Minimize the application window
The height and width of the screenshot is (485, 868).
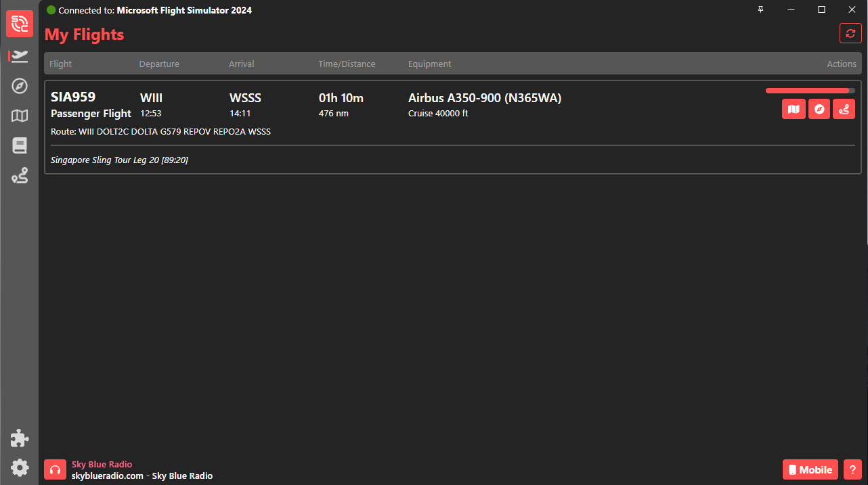(791, 9)
